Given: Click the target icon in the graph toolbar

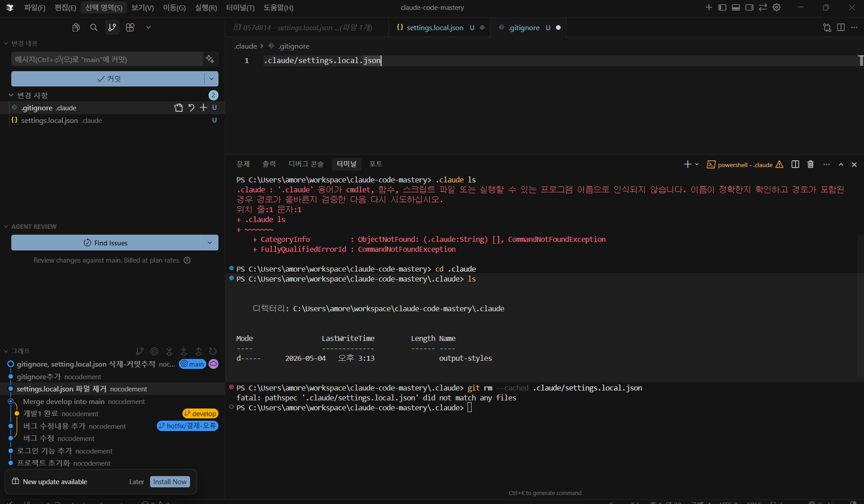Looking at the screenshot, I should tap(155, 351).
